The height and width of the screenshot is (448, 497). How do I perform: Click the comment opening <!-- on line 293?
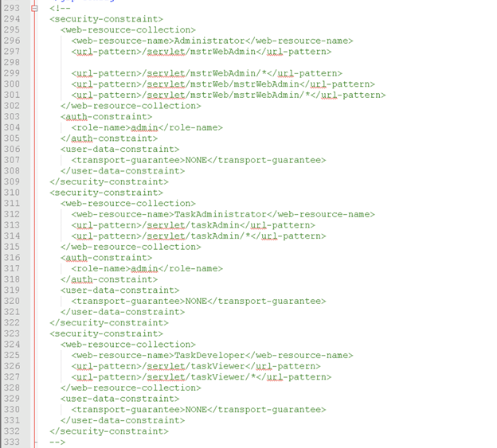(61, 8)
